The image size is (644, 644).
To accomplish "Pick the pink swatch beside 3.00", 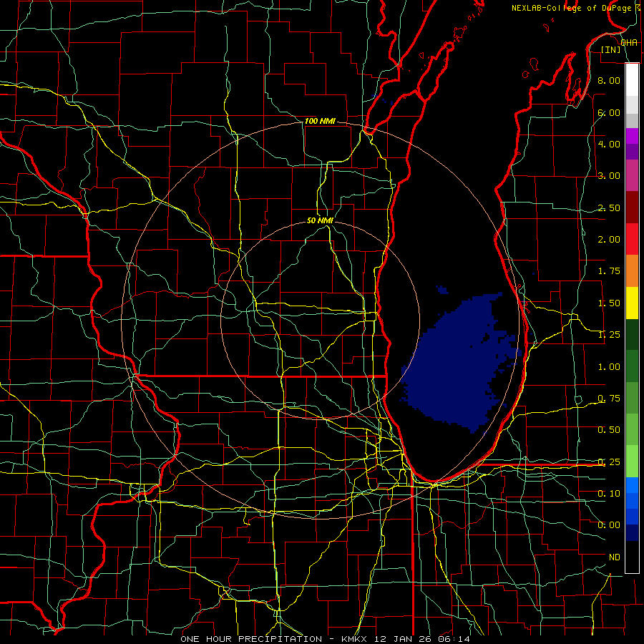I will coord(632,176).
